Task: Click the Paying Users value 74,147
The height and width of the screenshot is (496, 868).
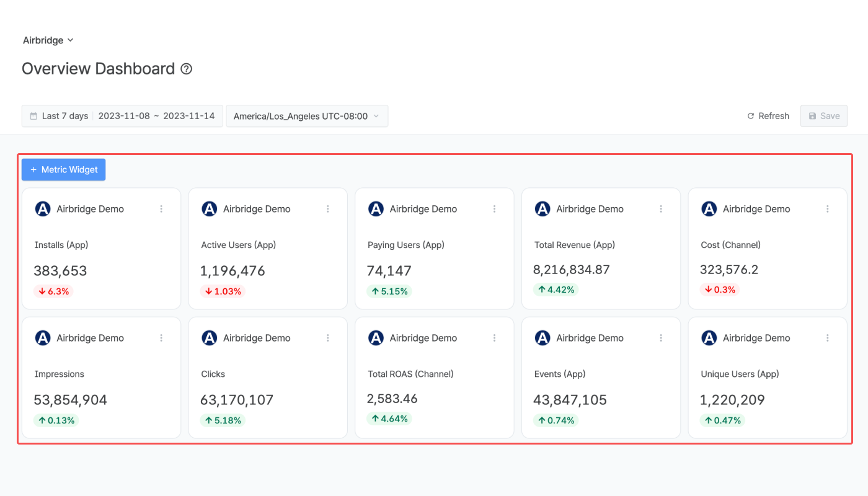Action: [x=389, y=271]
